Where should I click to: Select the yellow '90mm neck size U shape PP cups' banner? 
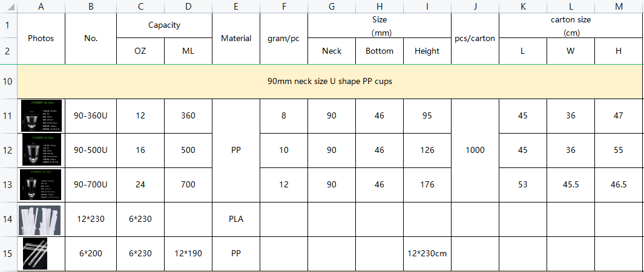pyautogui.click(x=330, y=81)
